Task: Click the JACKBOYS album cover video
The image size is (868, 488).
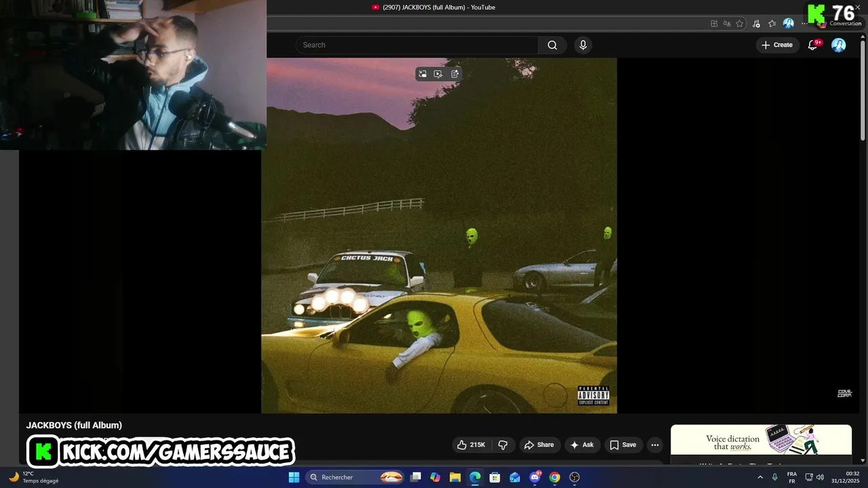Action: pyautogui.click(x=439, y=235)
